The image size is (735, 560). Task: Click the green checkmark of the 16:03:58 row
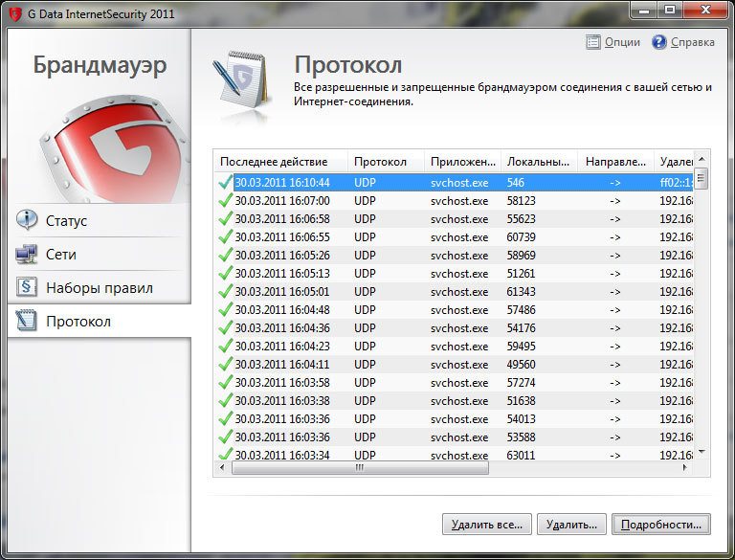pos(226,382)
